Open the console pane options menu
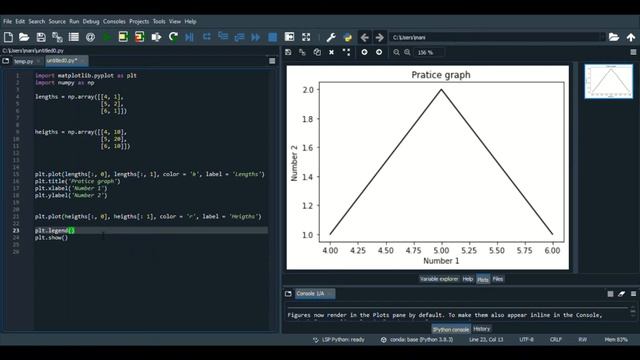 click(633, 293)
